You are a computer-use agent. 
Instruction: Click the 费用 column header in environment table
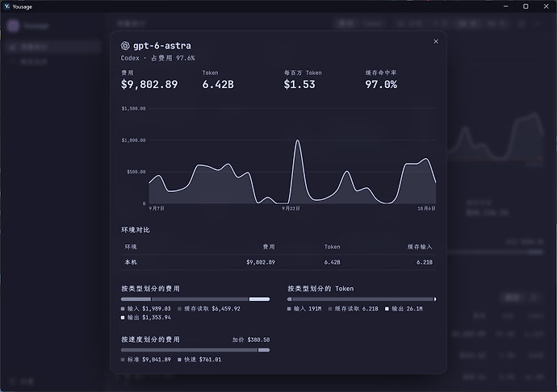coord(269,247)
